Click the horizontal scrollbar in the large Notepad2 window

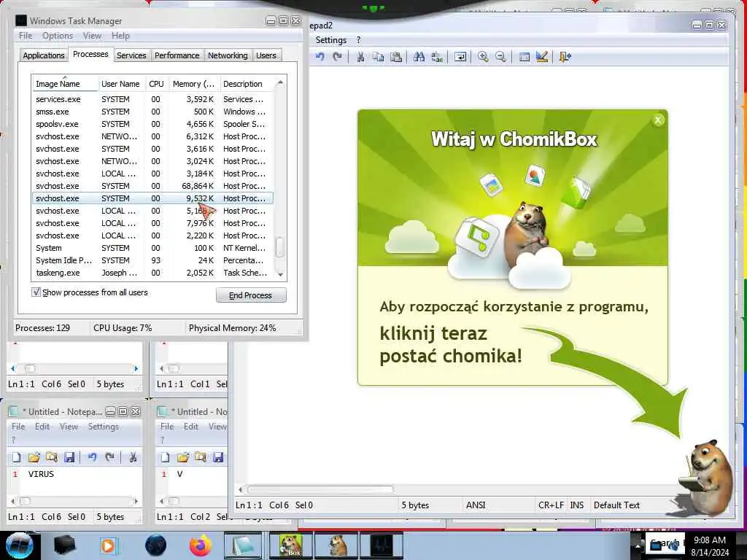coord(321,489)
